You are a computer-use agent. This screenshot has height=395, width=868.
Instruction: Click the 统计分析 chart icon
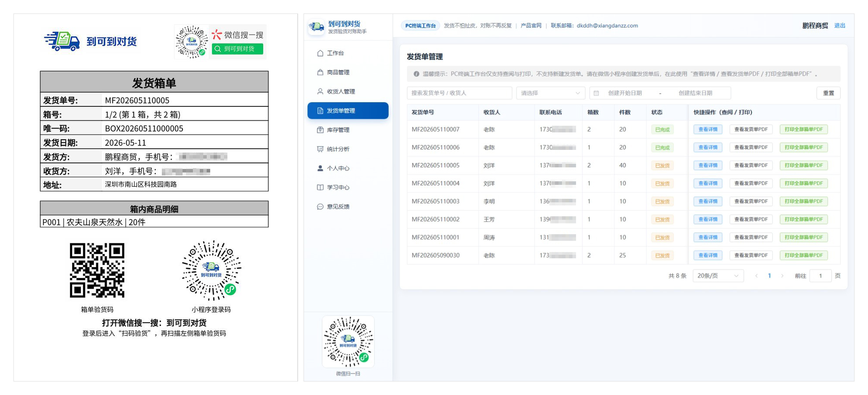(x=320, y=149)
